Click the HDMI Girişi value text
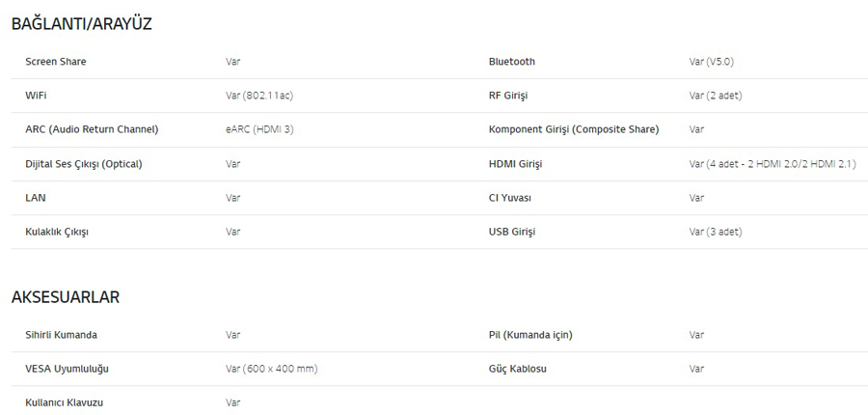 [773, 164]
